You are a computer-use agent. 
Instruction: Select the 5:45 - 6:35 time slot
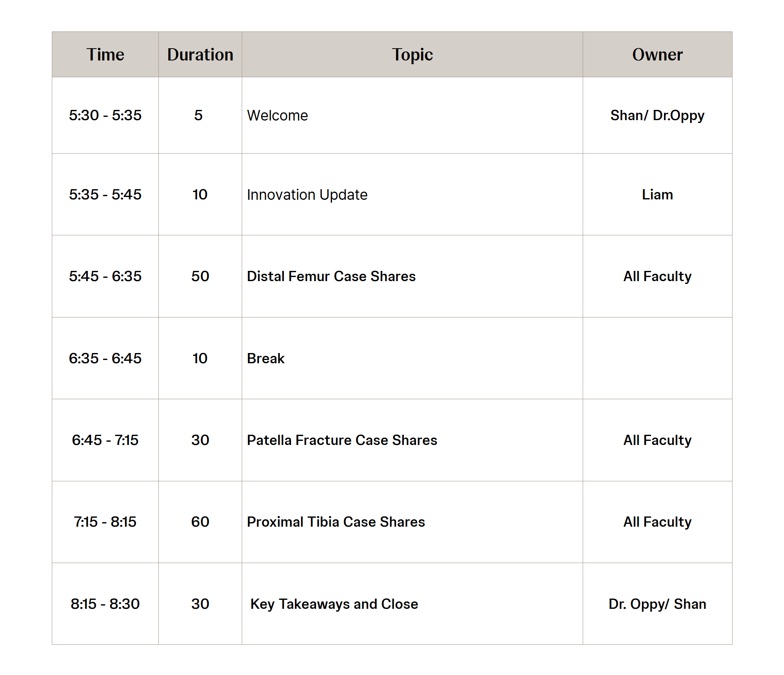click(x=105, y=277)
